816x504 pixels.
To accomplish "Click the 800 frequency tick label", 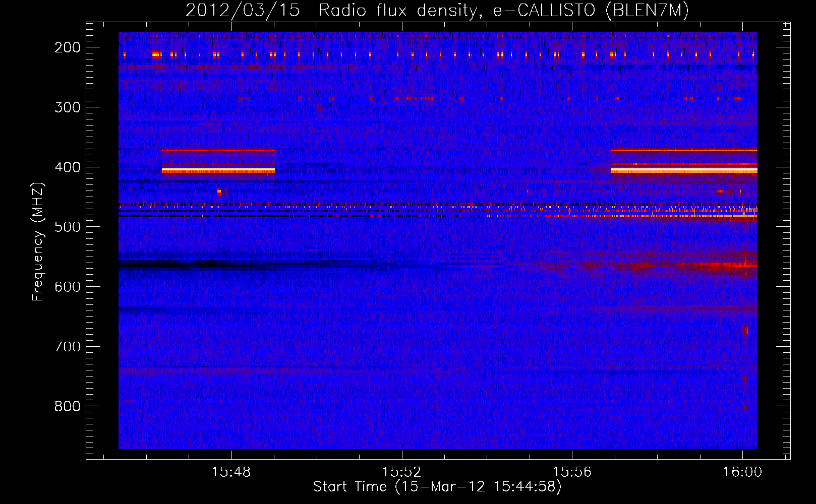I will (x=68, y=406).
